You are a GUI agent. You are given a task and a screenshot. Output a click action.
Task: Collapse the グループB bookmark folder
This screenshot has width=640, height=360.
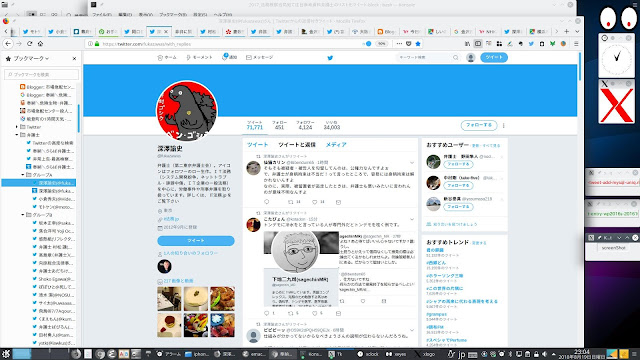click(23, 215)
